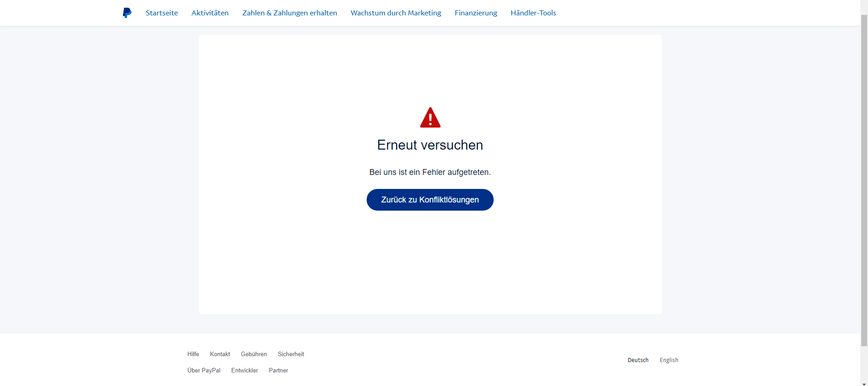Open the Finanzierung menu item
868x386 pixels.
click(x=476, y=13)
